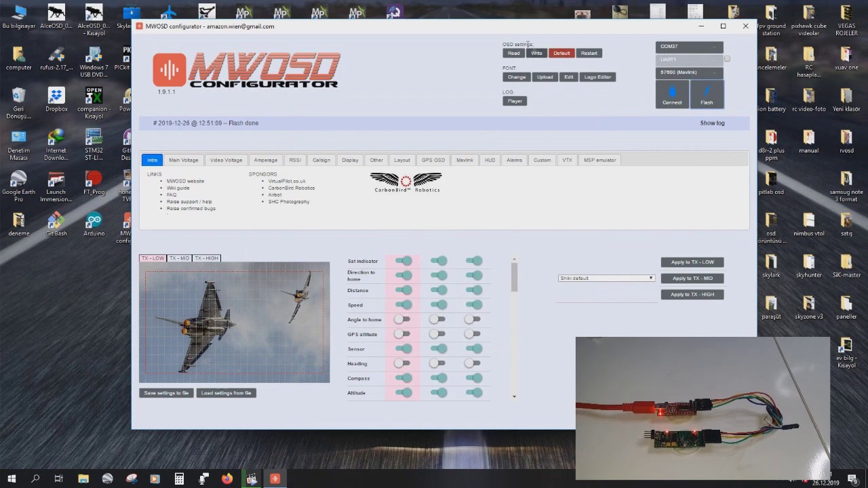Switch to the GPS OSD tab
Image resolution: width=868 pixels, height=488 pixels.
click(433, 160)
